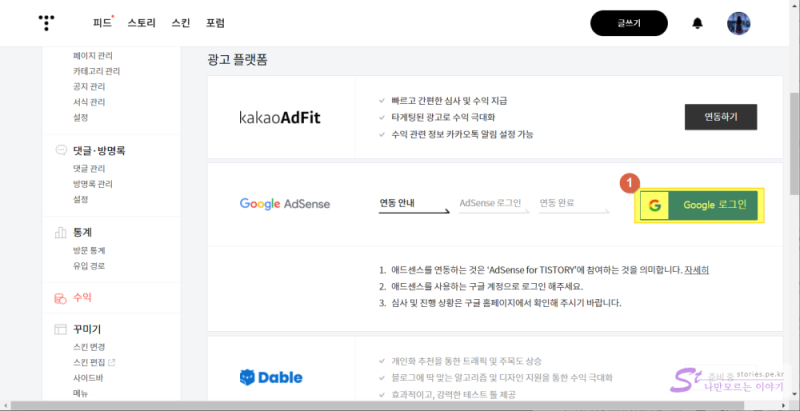
Task: Open 서식 관리 in sidebar
Action: pyautogui.click(x=89, y=102)
